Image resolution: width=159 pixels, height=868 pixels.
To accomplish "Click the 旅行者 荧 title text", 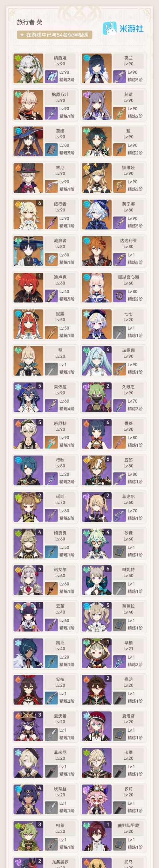I will click(x=30, y=22).
